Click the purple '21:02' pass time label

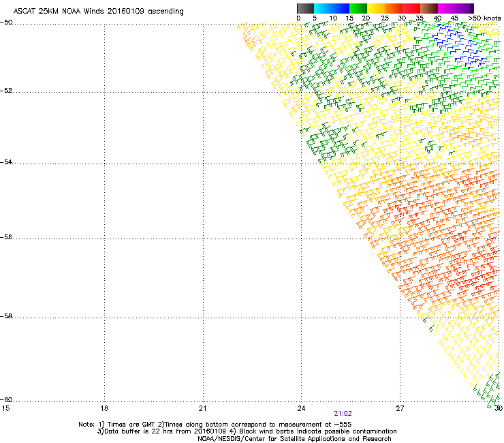(343, 414)
